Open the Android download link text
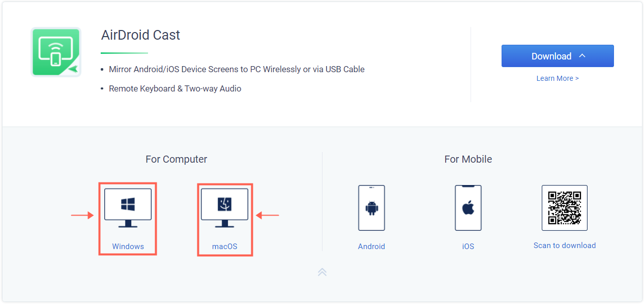 click(371, 247)
